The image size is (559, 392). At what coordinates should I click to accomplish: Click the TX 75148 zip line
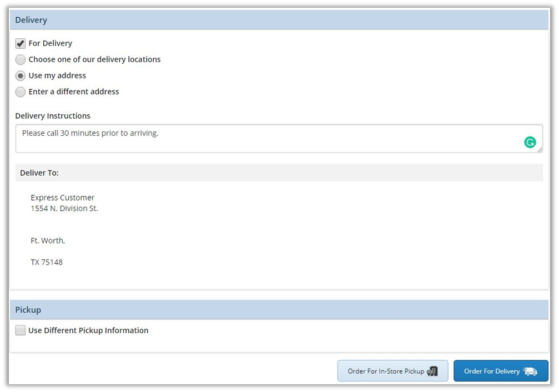(x=47, y=262)
